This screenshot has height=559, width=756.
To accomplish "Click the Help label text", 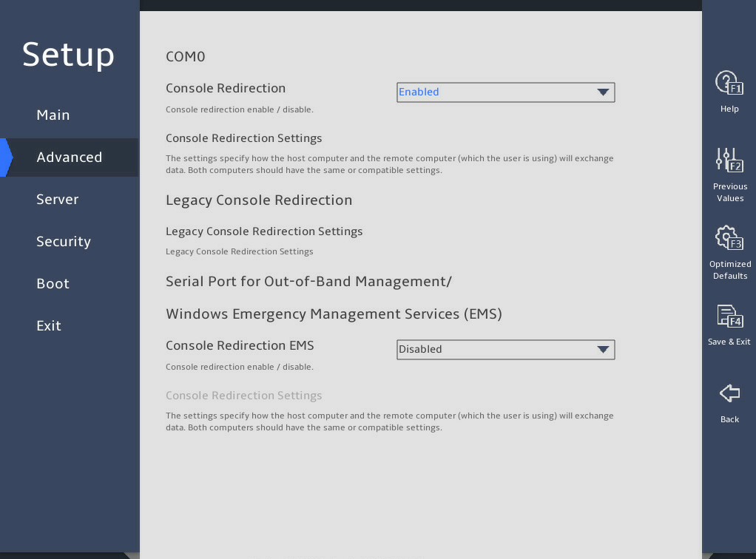I will tap(729, 109).
